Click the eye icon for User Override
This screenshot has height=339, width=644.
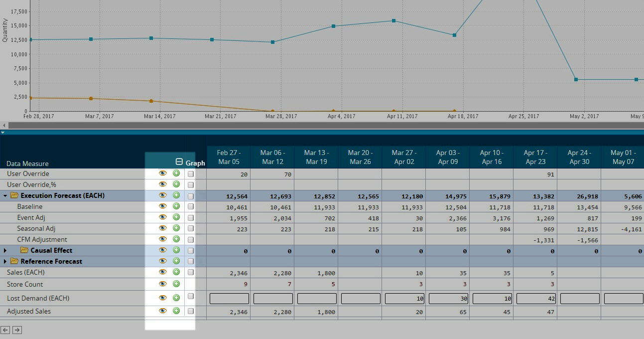[x=162, y=173]
